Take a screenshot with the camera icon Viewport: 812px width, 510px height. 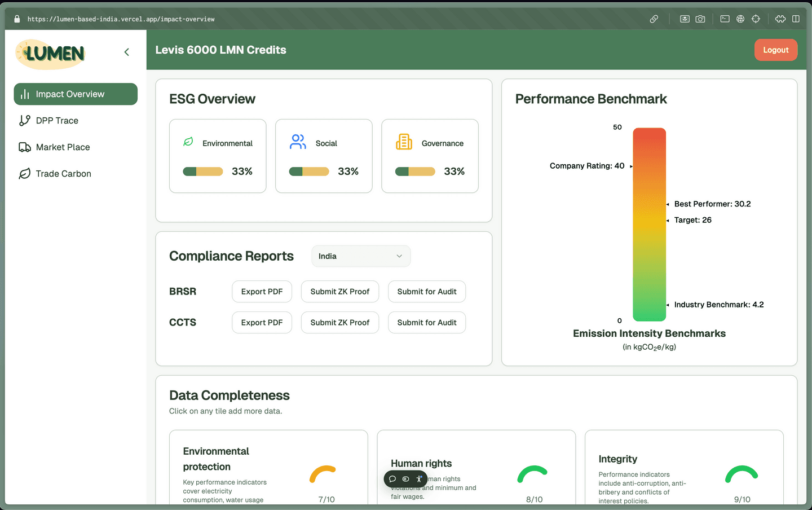click(700, 19)
